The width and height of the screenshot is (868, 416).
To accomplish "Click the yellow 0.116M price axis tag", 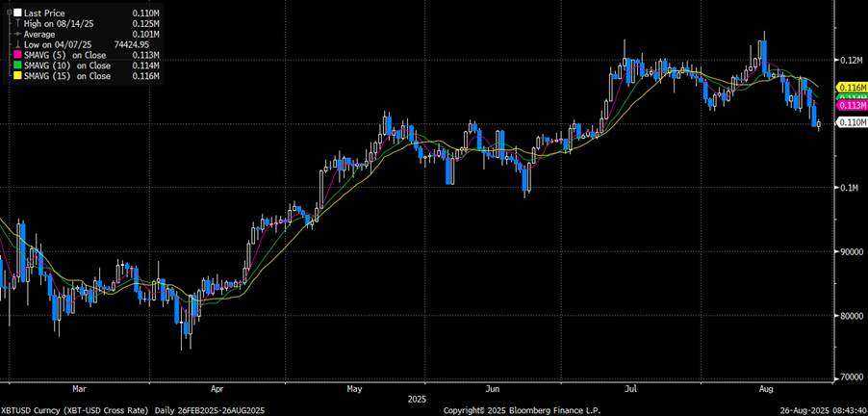I will (x=851, y=88).
